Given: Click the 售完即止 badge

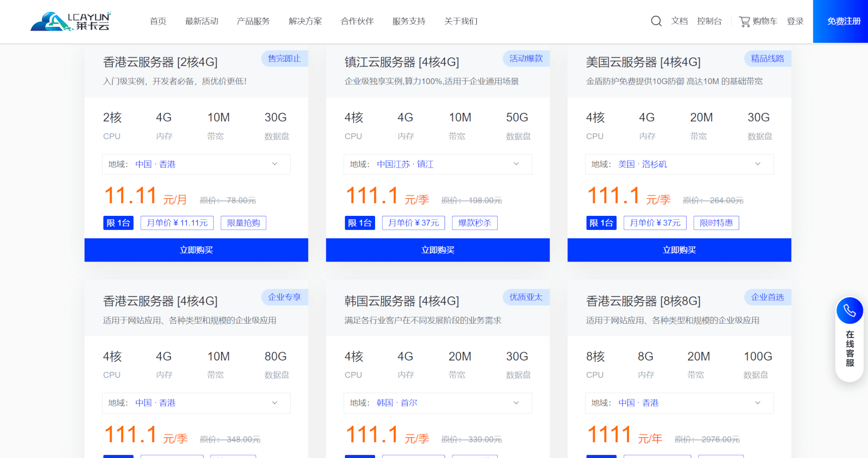Looking at the screenshot, I should pos(284,59).
